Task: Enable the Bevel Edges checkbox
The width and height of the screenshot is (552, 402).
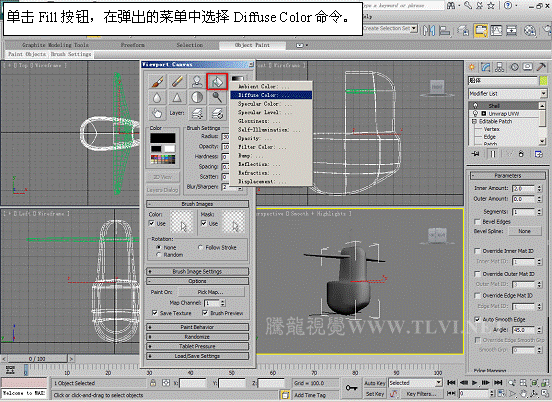Action: pyautogui.click(x=477, y=222)
